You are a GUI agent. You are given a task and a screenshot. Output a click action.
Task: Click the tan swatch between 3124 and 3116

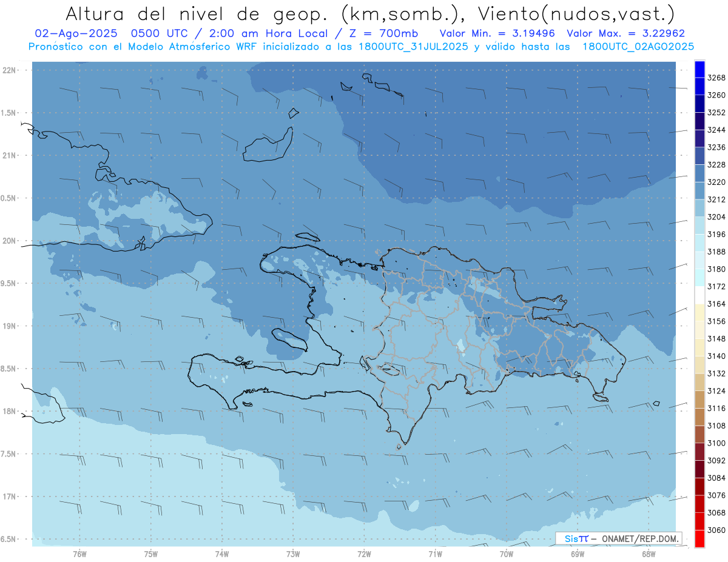699,400
